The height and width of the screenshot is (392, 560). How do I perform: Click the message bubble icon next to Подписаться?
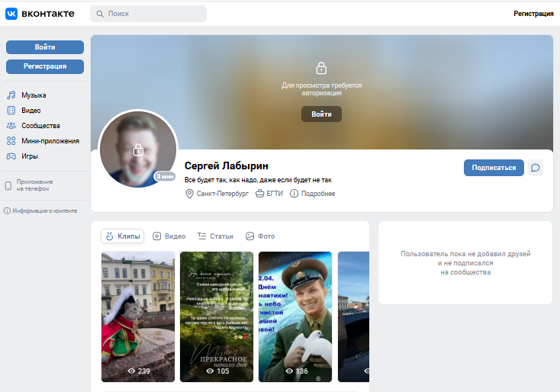coord(535,168)
